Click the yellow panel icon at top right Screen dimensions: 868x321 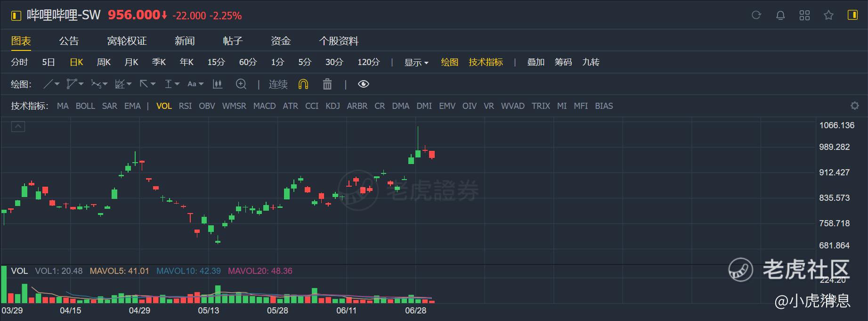coord(852,15)
